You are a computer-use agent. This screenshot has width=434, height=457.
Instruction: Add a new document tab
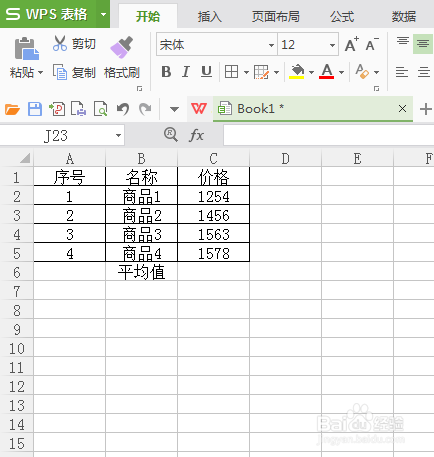pyautogui.click(x=426, y=109)
